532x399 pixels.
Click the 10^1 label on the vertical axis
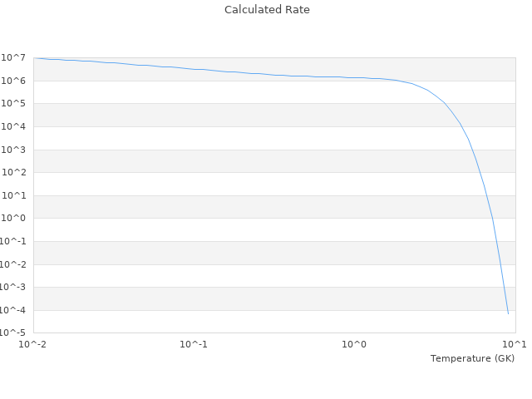coord(15,195)
